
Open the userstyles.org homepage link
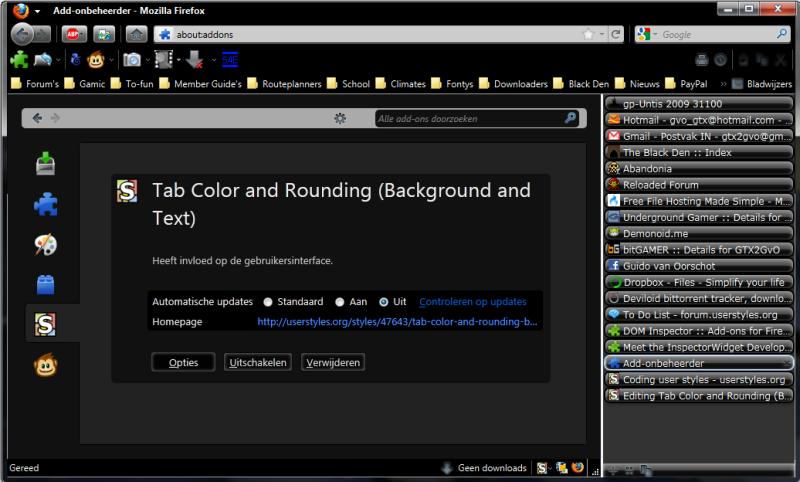397,322
